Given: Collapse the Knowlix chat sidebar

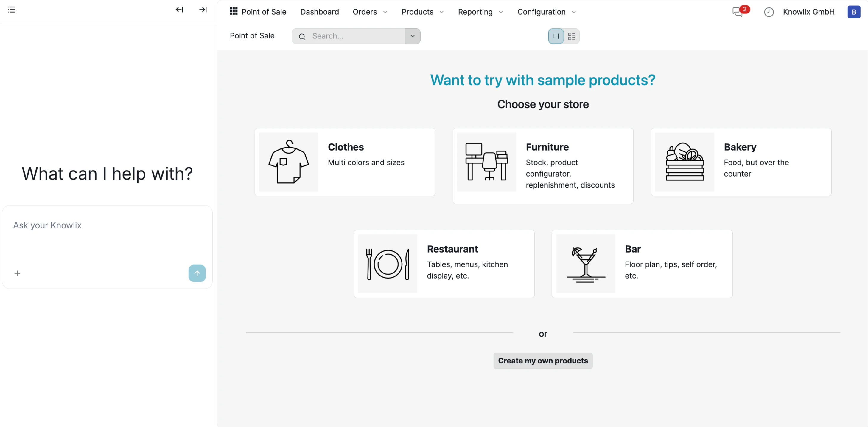Looking at the screenshot, I should point(180,10).
